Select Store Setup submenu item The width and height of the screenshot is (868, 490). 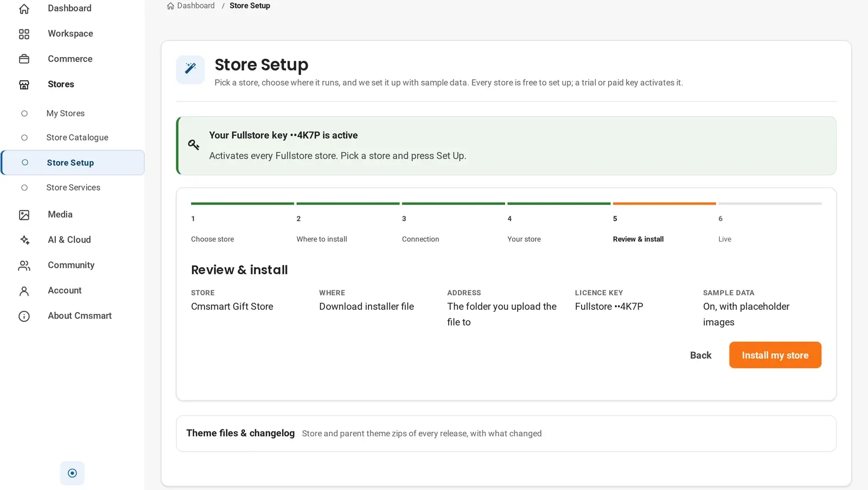[73, 163]
